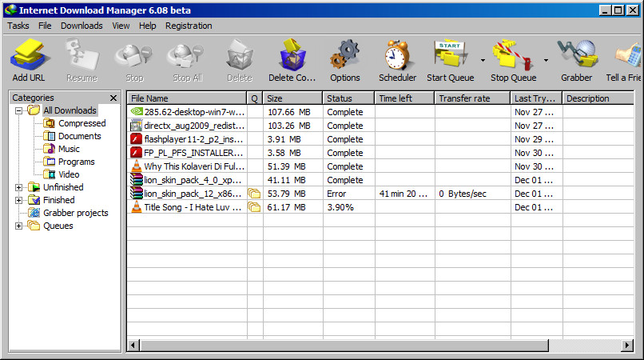The height and width of the screenshot is (360, 644).
Task: Sort by Transfer rate column header
Action: (472, 98)
